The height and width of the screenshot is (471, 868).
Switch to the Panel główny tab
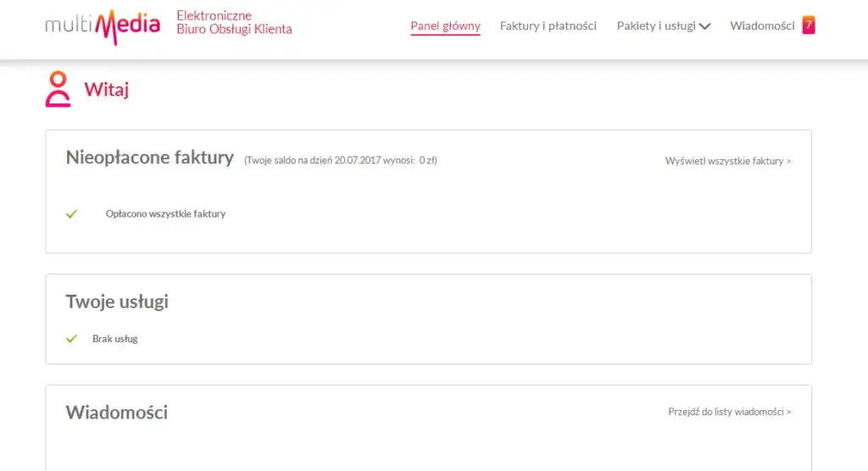tap(445, 26)
